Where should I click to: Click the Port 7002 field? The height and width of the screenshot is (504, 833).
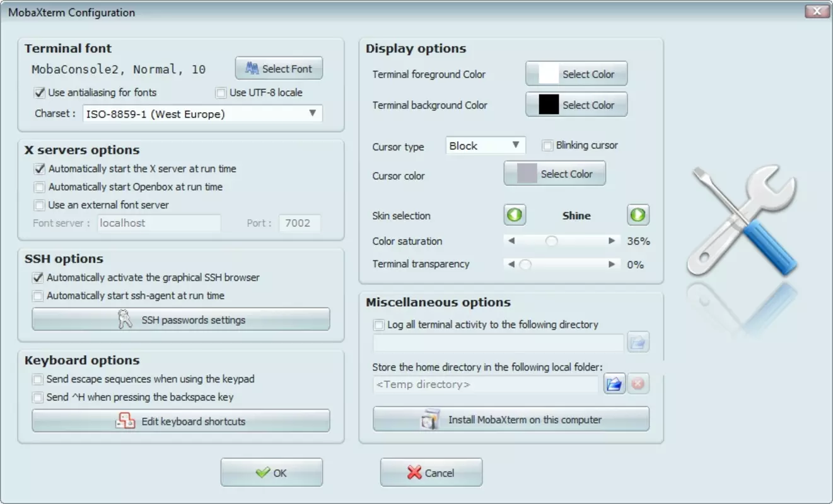coord(300,223)
